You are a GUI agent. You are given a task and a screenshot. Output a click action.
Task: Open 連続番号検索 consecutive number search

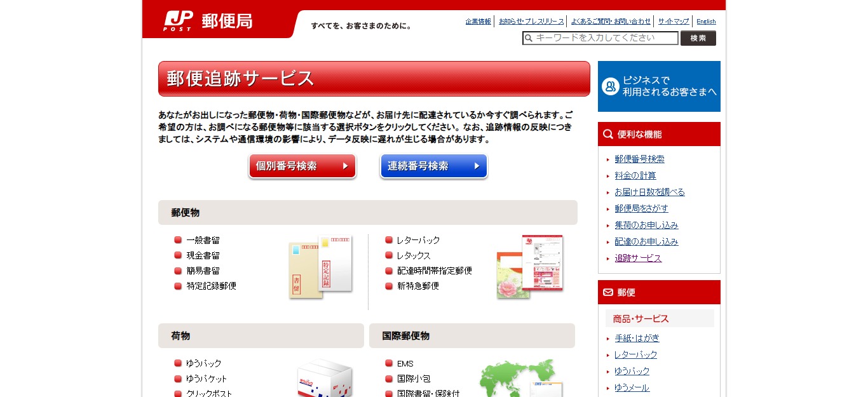434,166
